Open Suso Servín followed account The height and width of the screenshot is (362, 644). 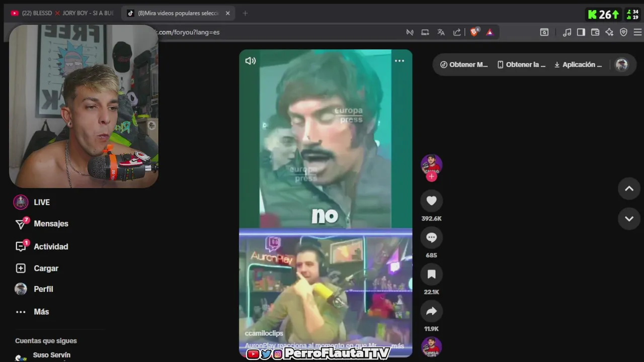pyautogui.click(x=51, y=355)
